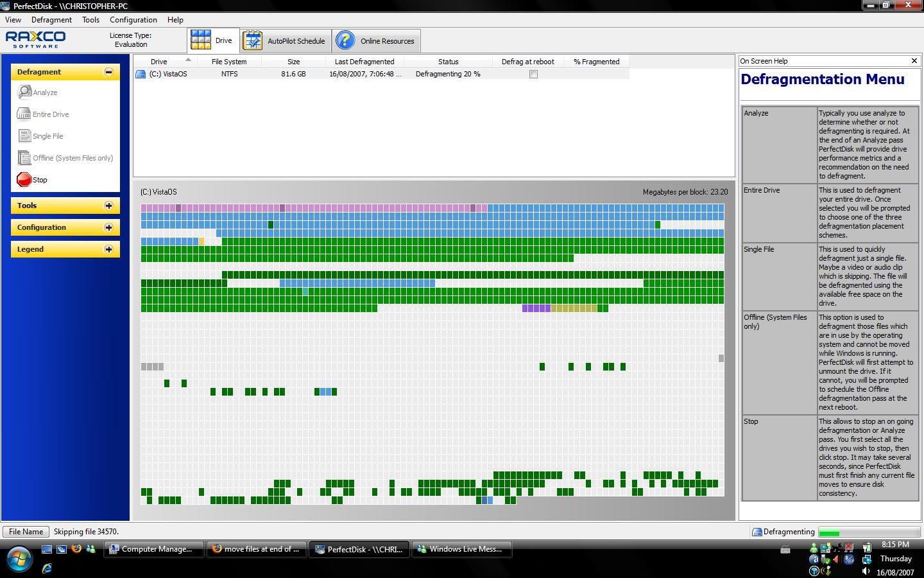Viewport: 924px width, 578px height.
Task: Select the (C:) VistaOS drive row
Action: [381, 74]
